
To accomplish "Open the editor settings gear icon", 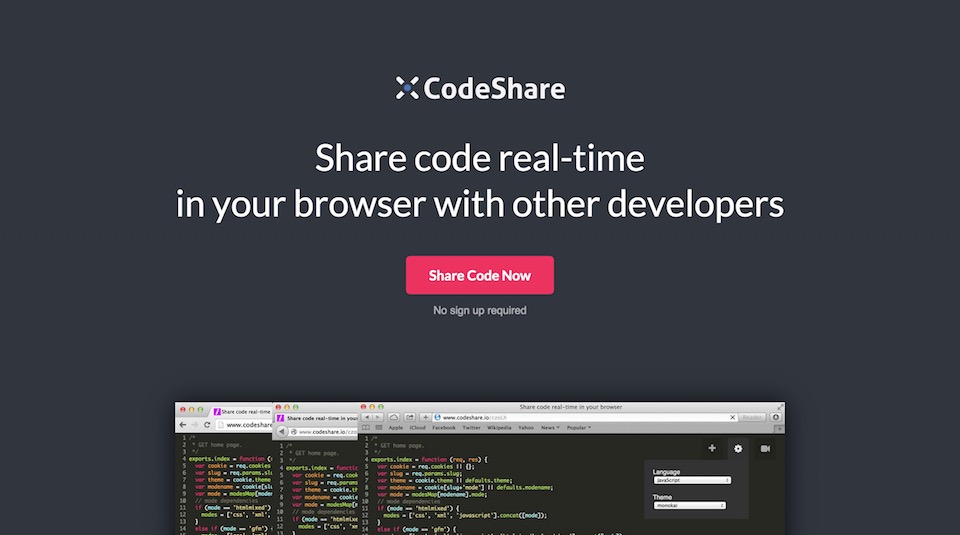I will [738, 449].
